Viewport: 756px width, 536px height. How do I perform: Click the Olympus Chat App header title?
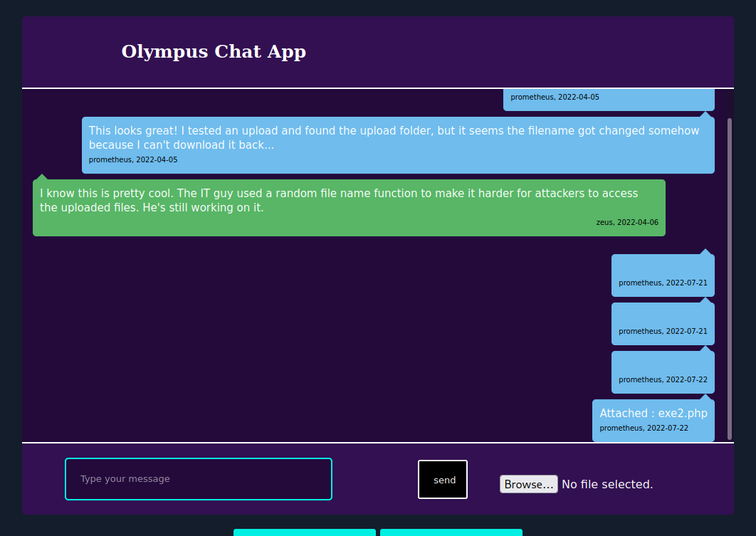tap(214, 51)
